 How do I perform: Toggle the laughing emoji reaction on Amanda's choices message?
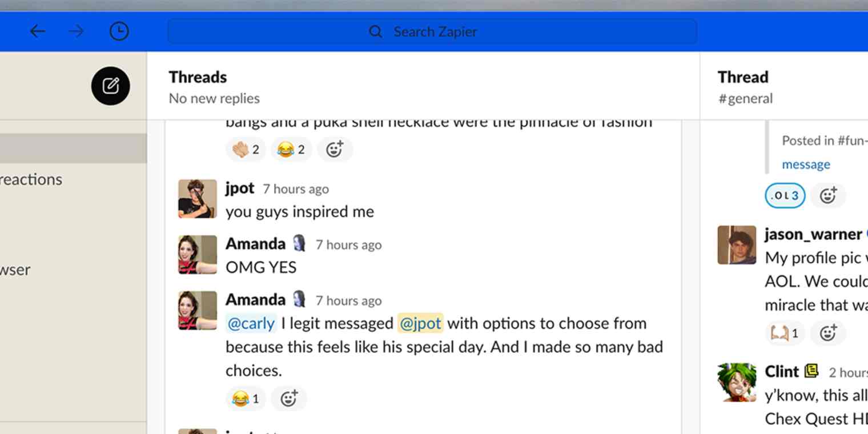(x=245, y=399)
